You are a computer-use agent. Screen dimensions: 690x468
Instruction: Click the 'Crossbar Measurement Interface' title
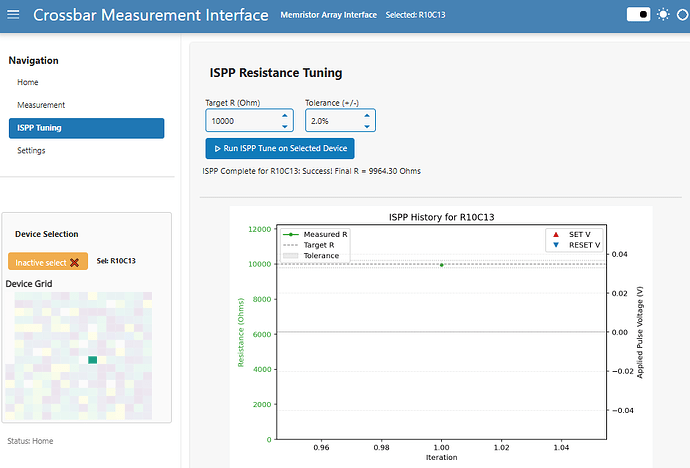(x=150, y=15)
